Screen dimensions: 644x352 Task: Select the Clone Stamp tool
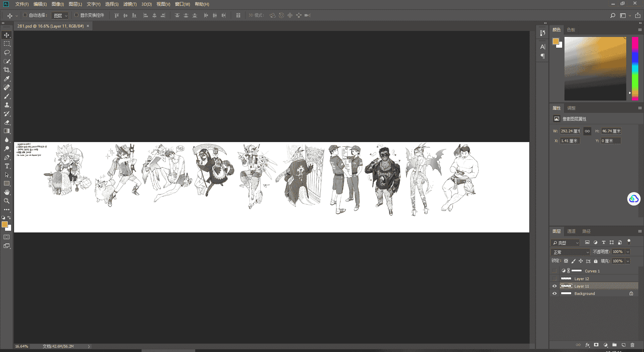7,105
